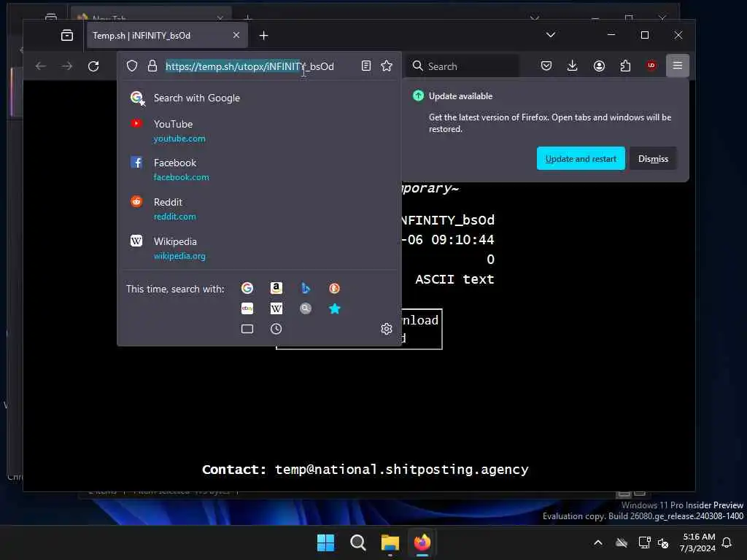Search bookmarks using the blue star icon
The height and width of the screenshot is (560, 747).
click(x=335, y=308)
